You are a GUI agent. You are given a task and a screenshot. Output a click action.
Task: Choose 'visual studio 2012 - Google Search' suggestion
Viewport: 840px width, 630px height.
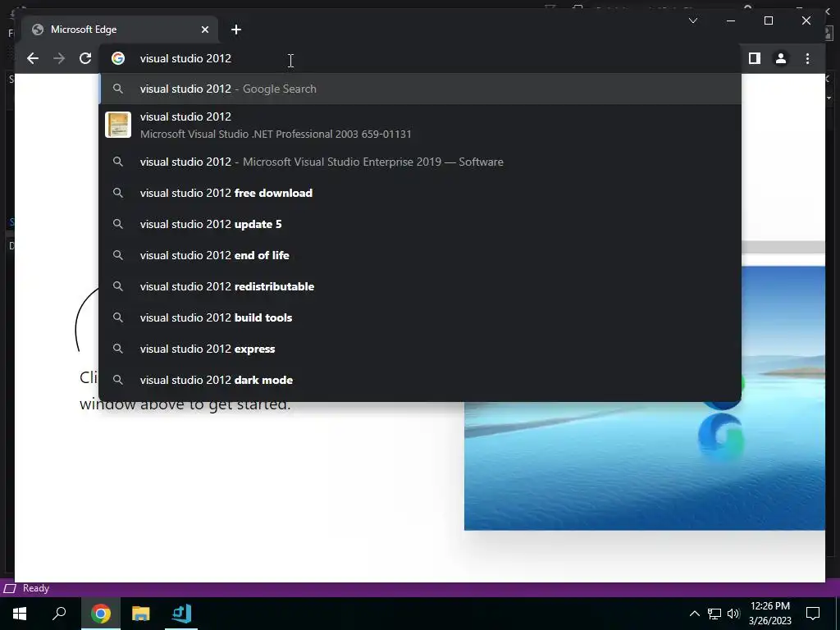tap(421, 89)
